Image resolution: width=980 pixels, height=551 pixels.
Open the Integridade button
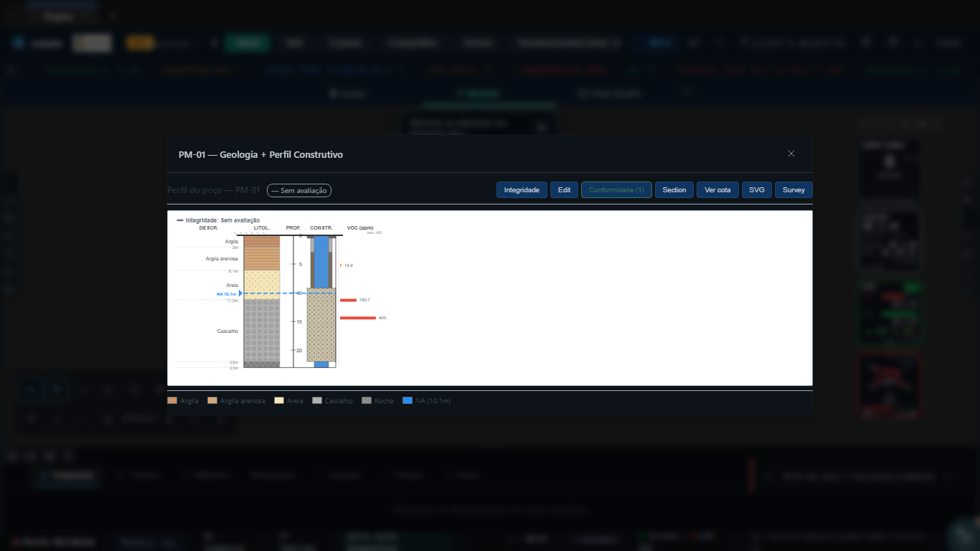tap(522, 190)
